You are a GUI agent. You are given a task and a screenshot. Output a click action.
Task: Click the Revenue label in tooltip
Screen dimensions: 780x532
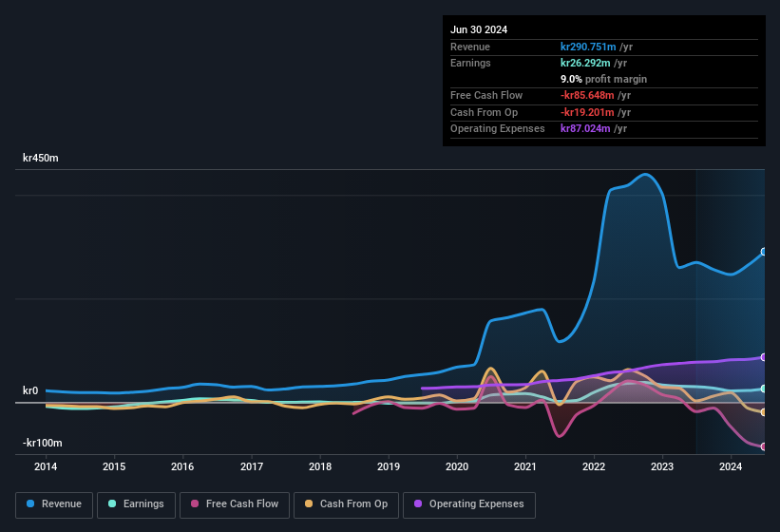click(x=470, y=47)
